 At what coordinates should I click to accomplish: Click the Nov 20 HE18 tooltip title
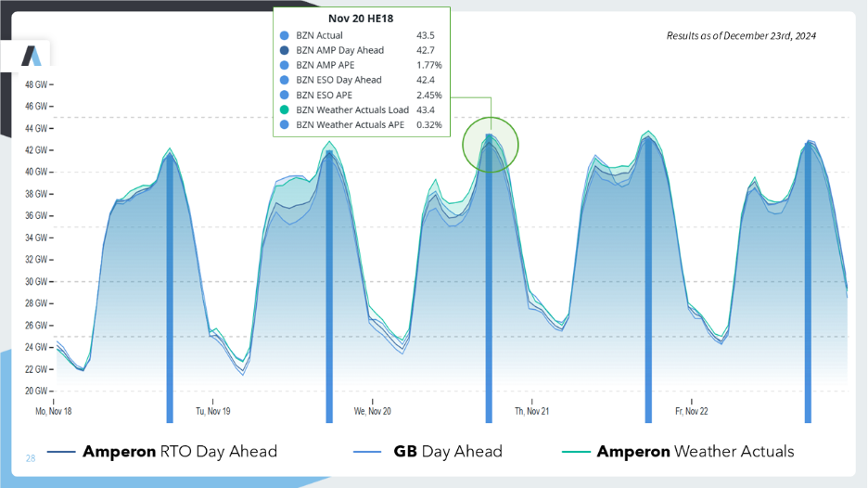pyautogui.click(x=361, y=19)
